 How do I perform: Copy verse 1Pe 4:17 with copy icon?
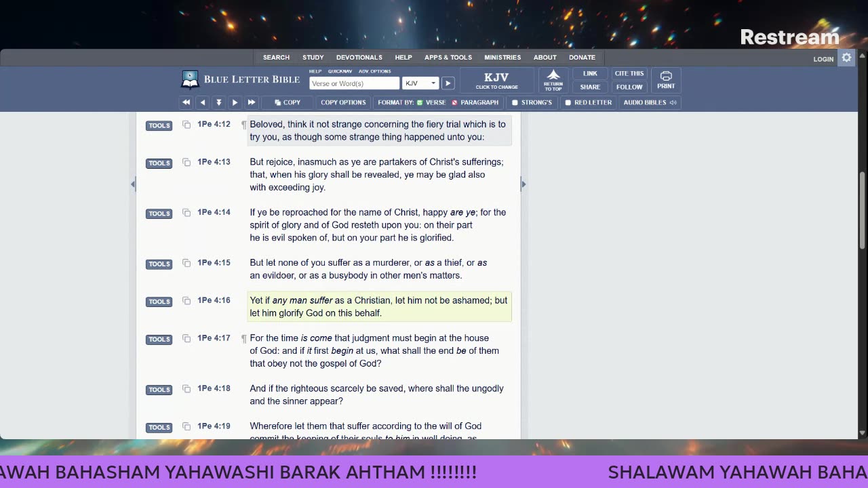point(186,338)
